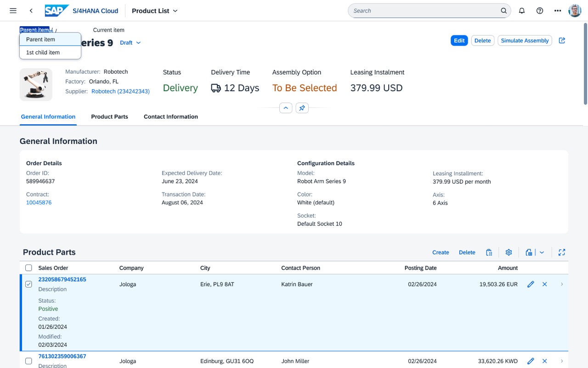Viewport: 588px width, 368px height.
Task: Click the '379.99 USD' leasing instalment value
Action: pos(377,88)
